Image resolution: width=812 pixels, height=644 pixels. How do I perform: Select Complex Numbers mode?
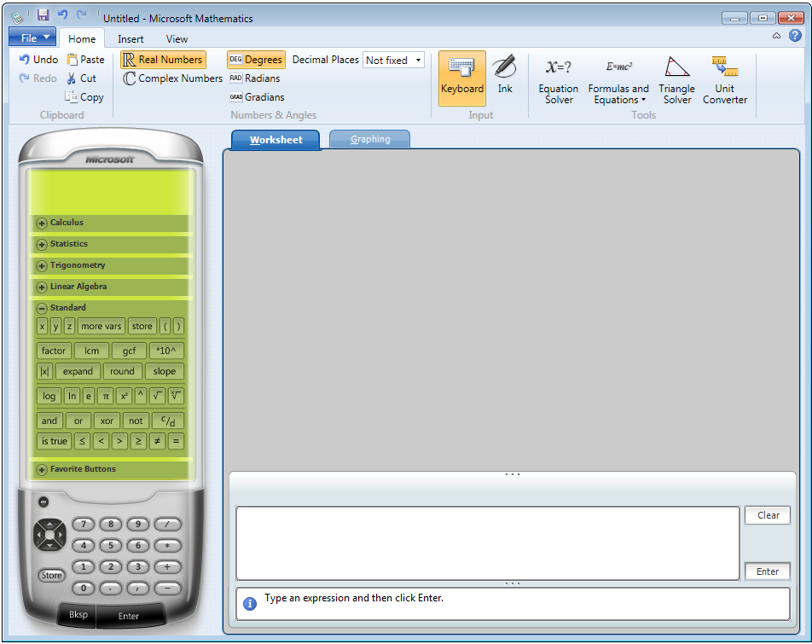pos(173,78)
